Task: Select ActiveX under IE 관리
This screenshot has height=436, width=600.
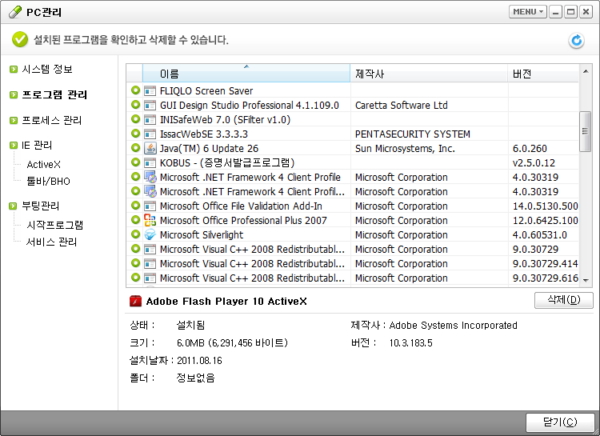Action: pos(44,164)
